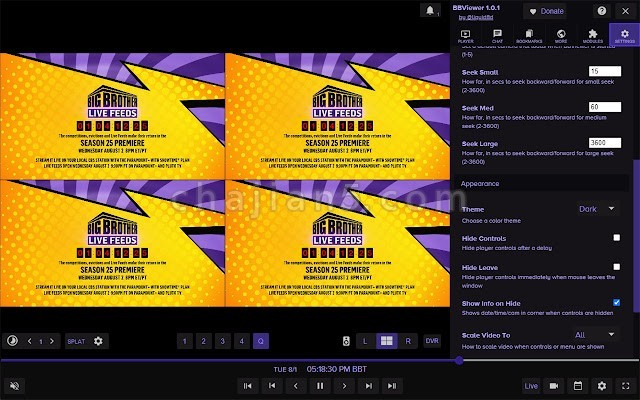Collapse the Appearance section header
640x400 pixels.
coord(542,184)
